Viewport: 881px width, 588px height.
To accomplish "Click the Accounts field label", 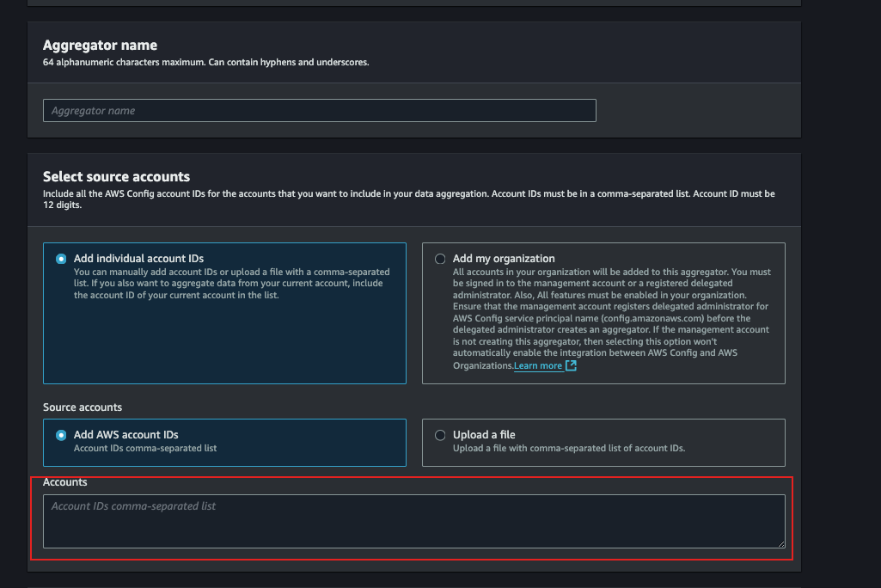I will [x=65, y=482].
